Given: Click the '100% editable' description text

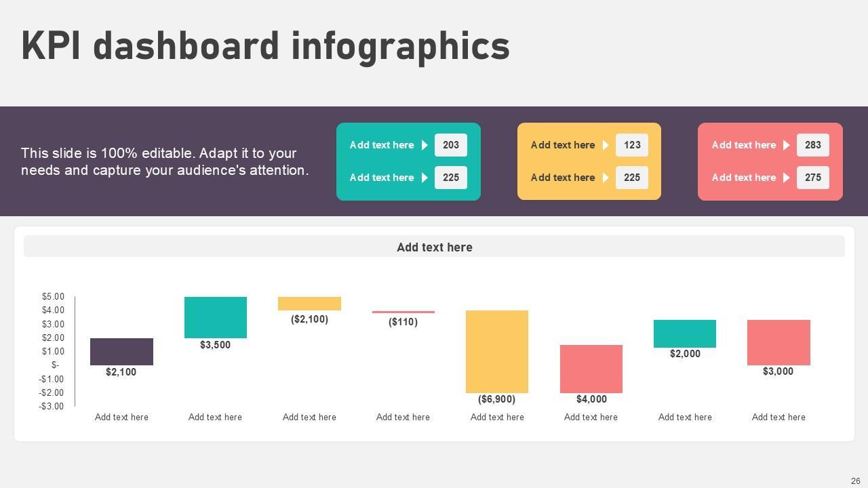Looking at the screenshot, I should click(x=165, y=161).
